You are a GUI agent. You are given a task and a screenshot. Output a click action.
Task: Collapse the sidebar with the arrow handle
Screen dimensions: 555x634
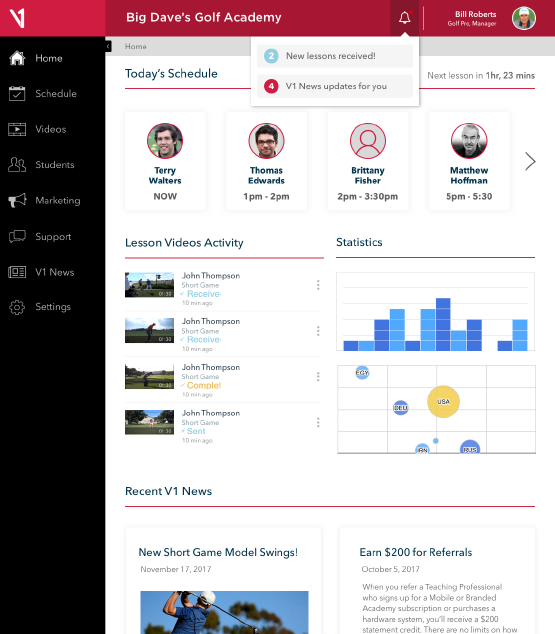pyautogui.click(x=108, y=46)
